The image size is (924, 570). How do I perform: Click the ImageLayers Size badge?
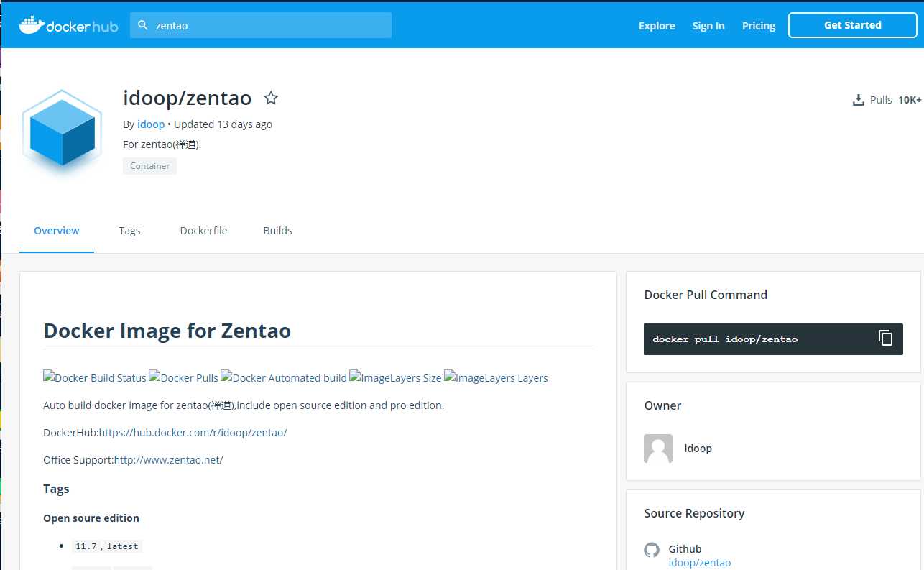tap(395, 377)
